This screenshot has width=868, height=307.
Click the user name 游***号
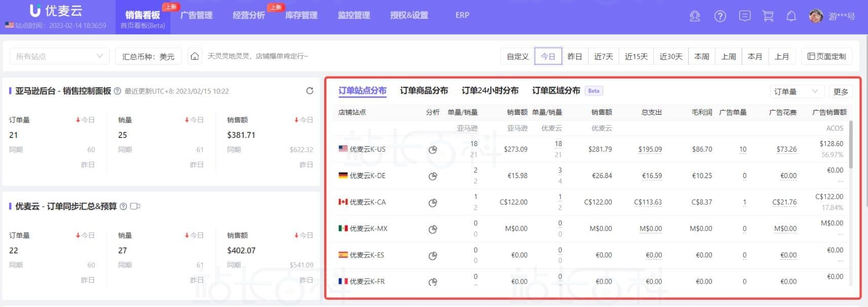click(842, 16)
